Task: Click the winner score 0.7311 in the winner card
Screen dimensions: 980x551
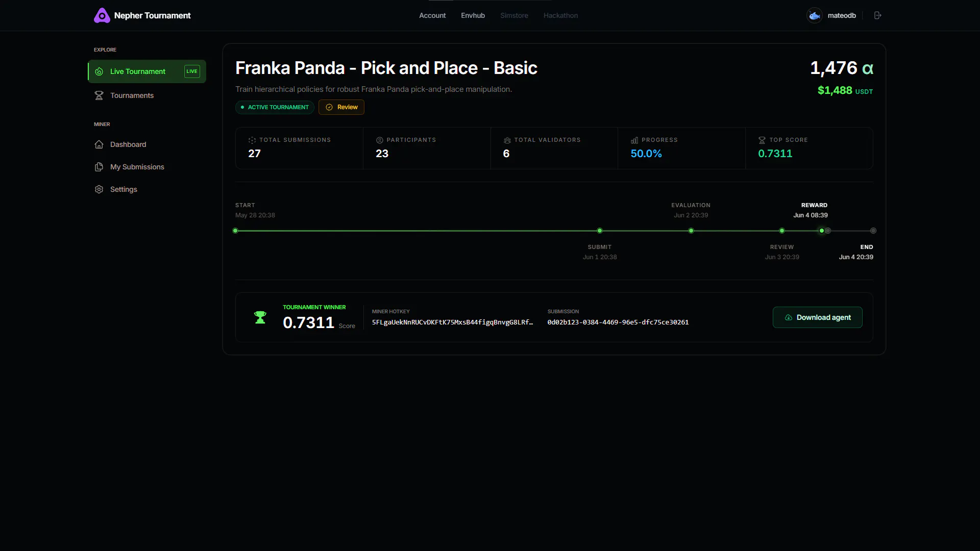Action: (x=308, y=322)
